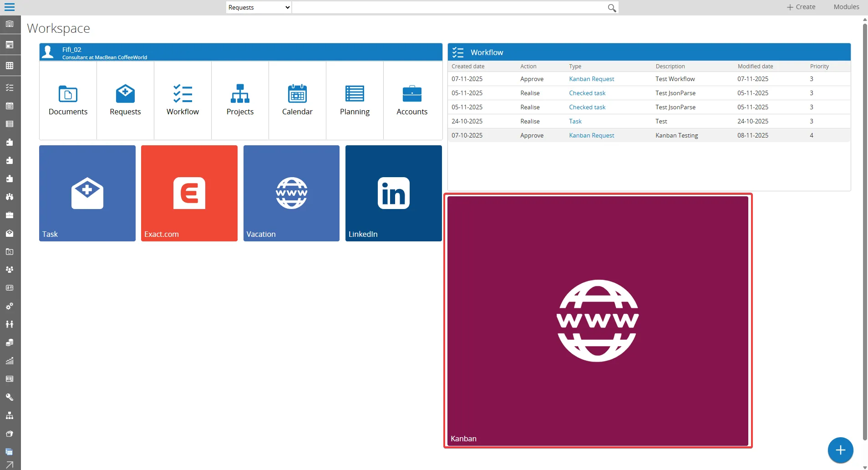Click the blue plus add button
868x470 pixels.
pyautogui.click(x=840, y=450)
